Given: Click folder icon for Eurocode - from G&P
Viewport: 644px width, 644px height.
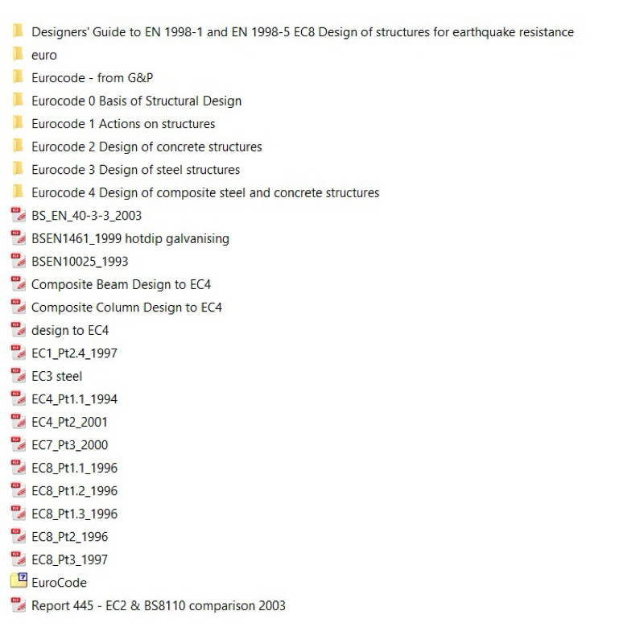Looking at the screenshot, I should (x=18, y=76).
